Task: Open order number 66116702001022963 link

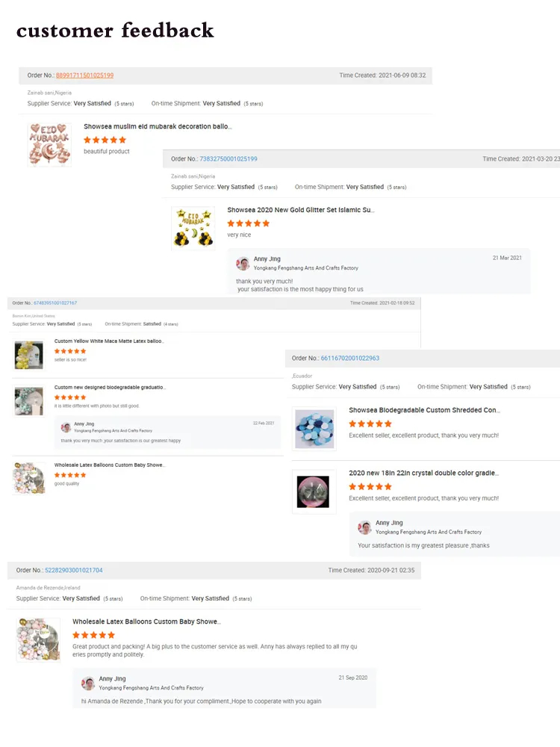Action: 350,359
